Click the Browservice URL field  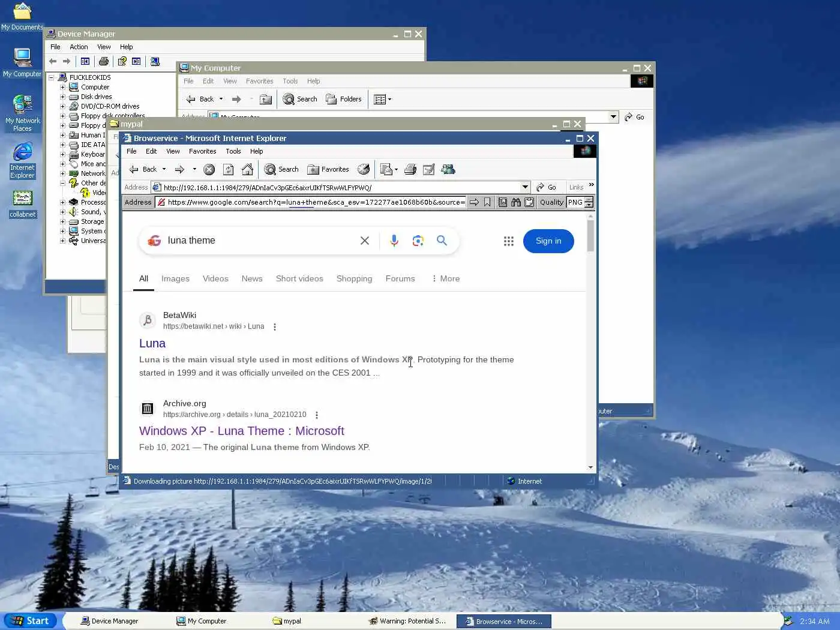311,202
